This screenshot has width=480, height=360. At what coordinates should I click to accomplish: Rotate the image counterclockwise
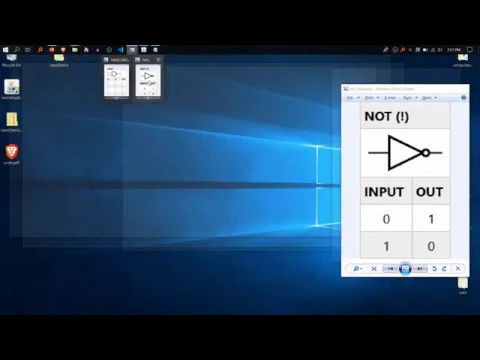434,269
